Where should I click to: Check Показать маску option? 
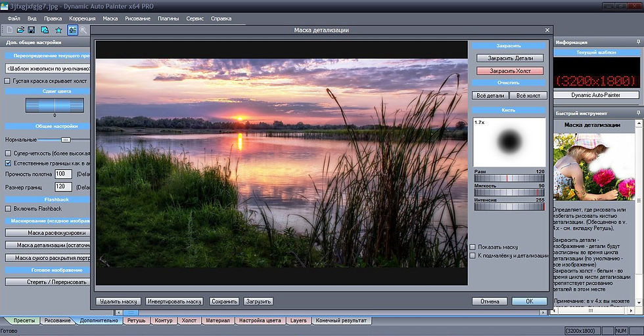472,247
